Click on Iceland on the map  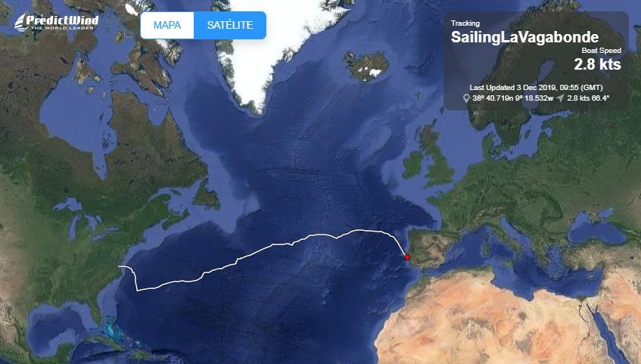(366, 67)
